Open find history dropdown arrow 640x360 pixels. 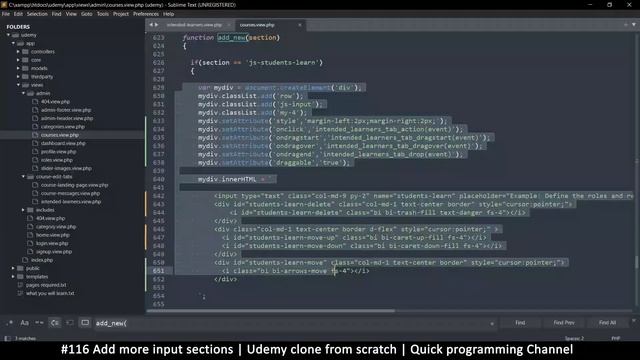click(492, 324)
